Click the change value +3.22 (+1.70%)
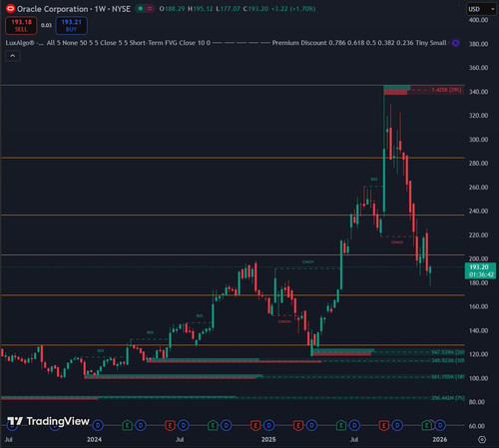 293,9
